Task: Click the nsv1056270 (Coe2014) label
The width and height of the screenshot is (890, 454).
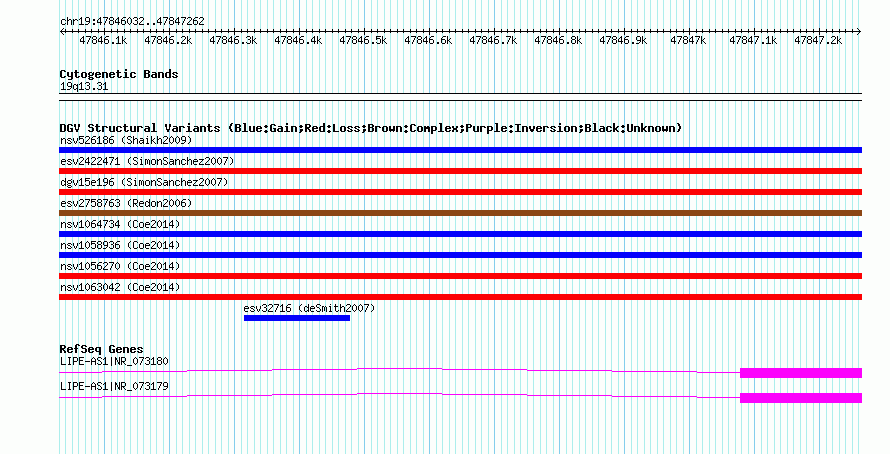Action: coord(120,266)
